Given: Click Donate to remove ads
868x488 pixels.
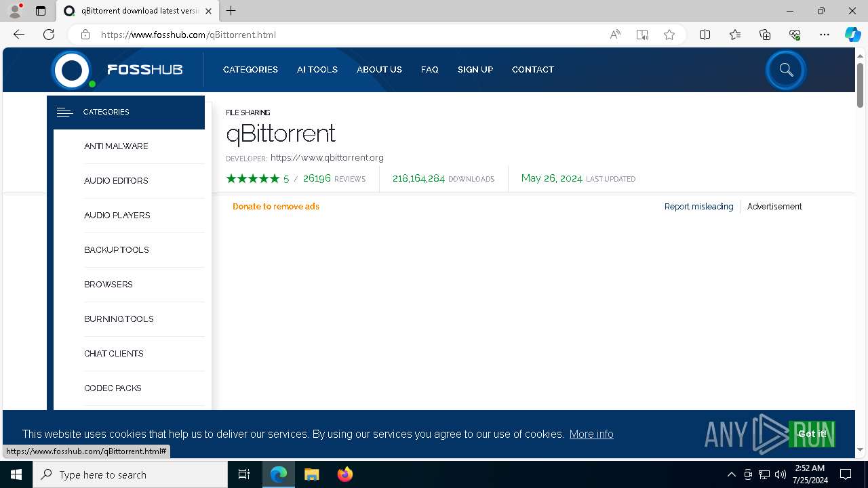Looking at the screenshot, I should tap(276, 207).
